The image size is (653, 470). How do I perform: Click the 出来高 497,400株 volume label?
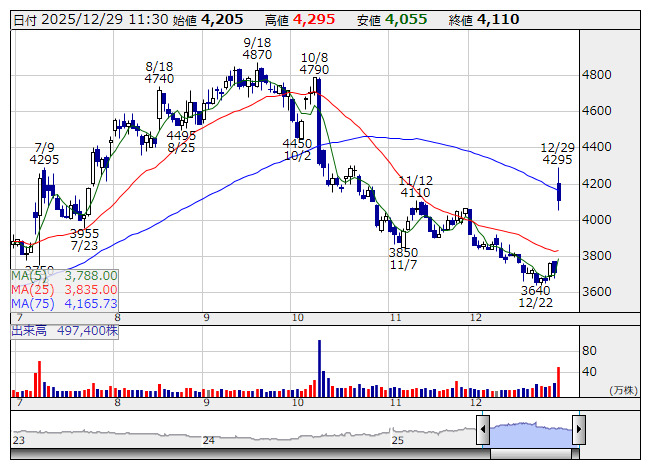click(x=65, y=331)
